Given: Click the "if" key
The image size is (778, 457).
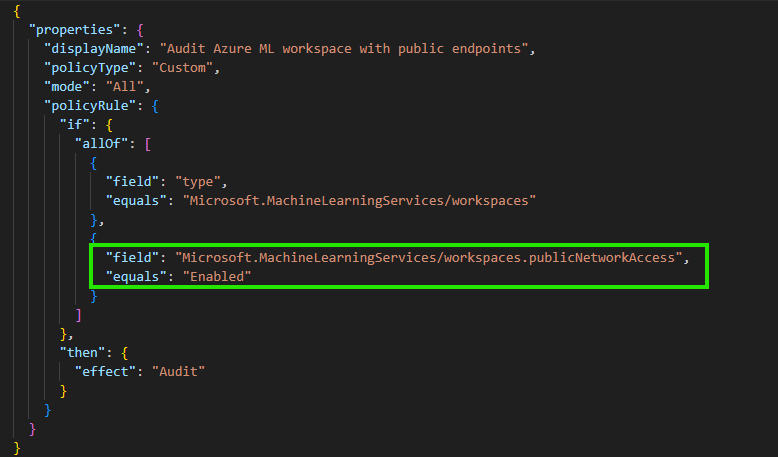Looking at the screenshot, I should click(74, 125).
